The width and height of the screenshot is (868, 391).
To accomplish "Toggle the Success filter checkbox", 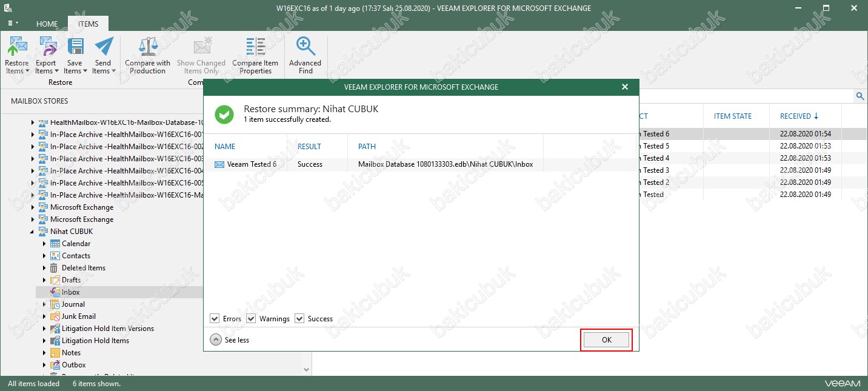I will pos(299,318).
